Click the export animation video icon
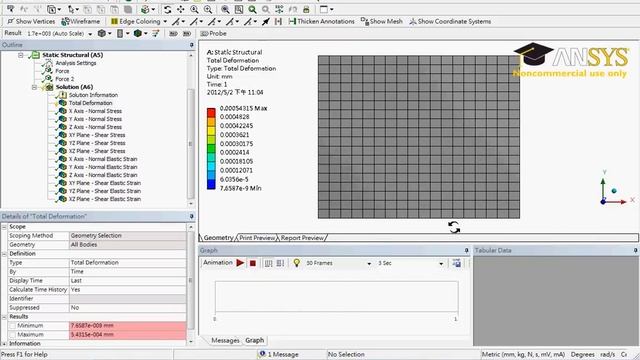The height and width of the screenshot is (360, 640). 457,263
